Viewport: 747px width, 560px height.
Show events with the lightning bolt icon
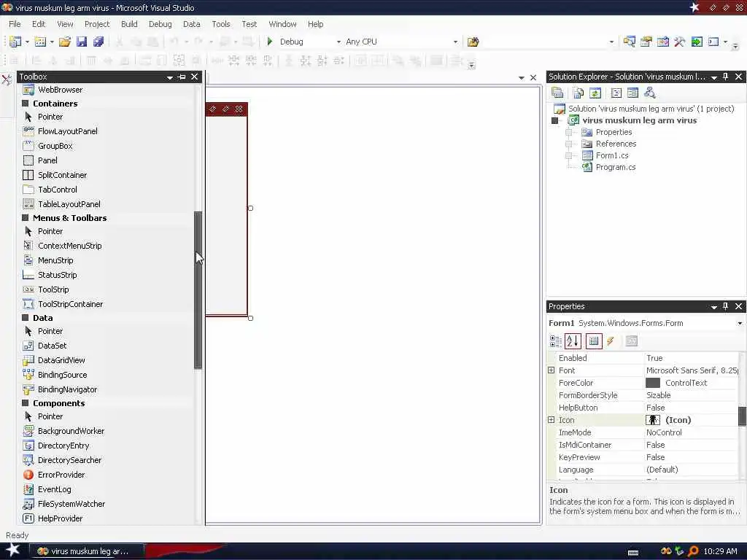click(611, 341)
